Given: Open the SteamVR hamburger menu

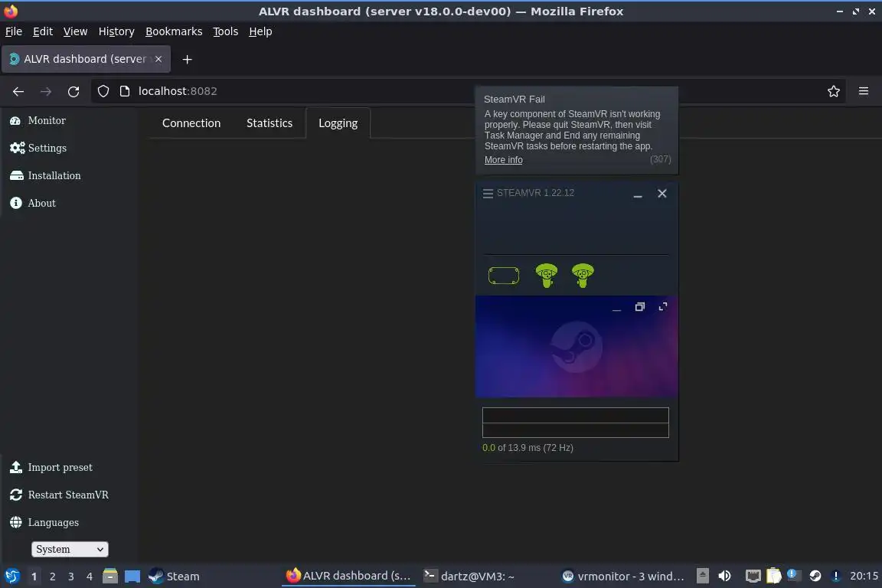Looking at the screenshot, I should 488,193.
